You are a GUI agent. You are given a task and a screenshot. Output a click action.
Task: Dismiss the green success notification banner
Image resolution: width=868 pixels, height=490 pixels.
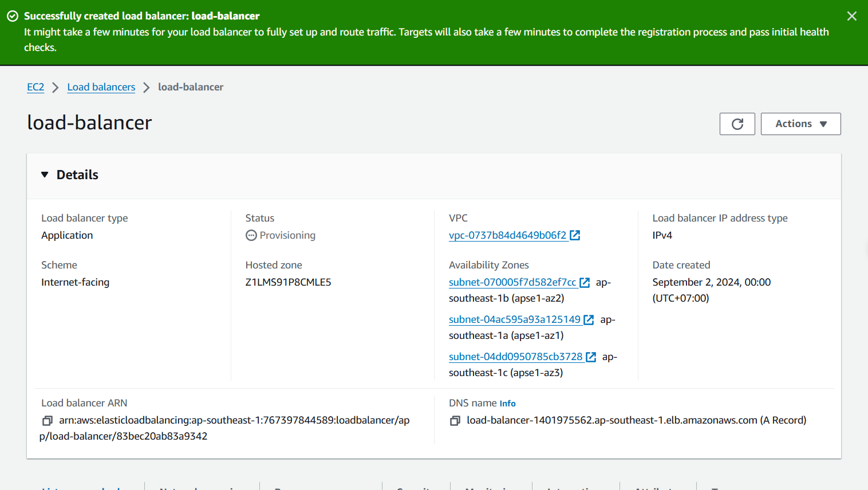(851, 16)
